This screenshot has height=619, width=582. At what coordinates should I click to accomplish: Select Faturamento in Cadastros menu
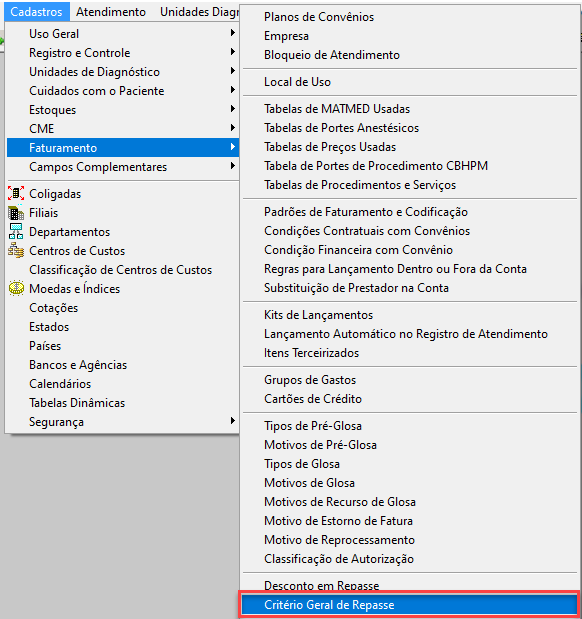click(x=123, y=147)
